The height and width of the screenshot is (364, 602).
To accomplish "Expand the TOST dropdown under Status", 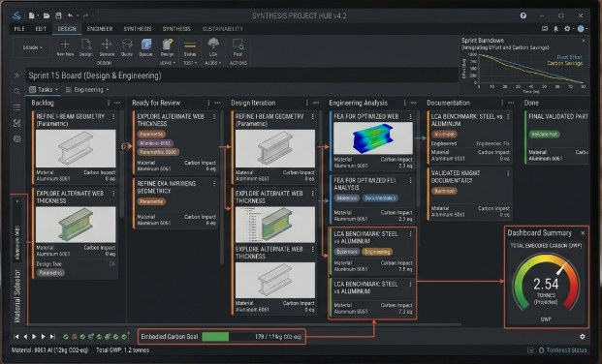I will (190, 63).
